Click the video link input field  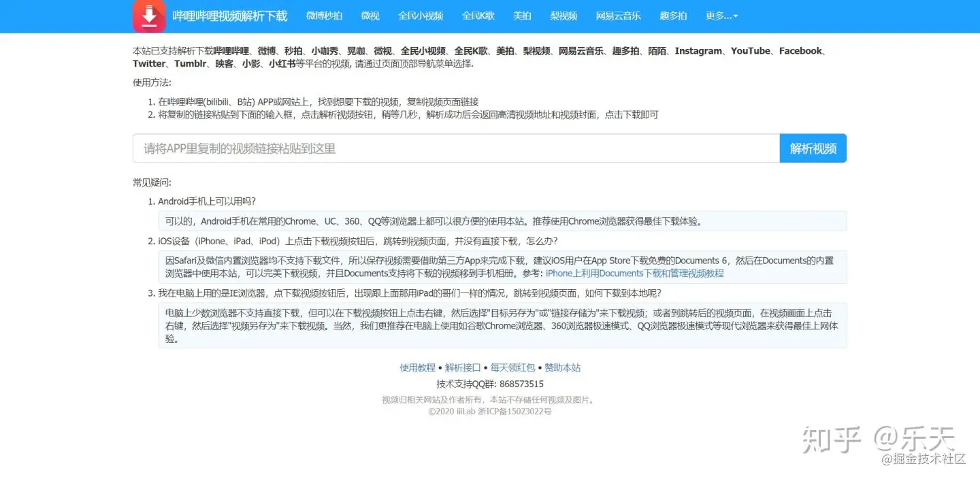[455, 148]
